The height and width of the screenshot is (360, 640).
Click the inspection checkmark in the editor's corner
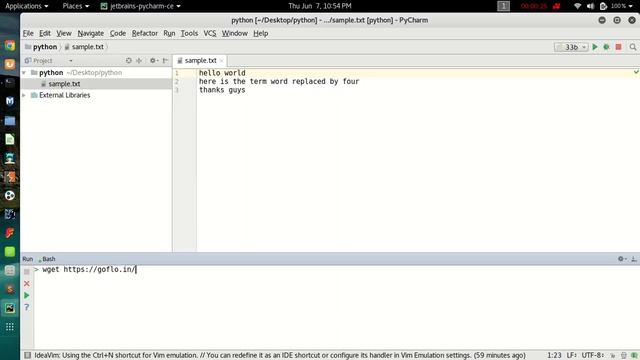636,72
